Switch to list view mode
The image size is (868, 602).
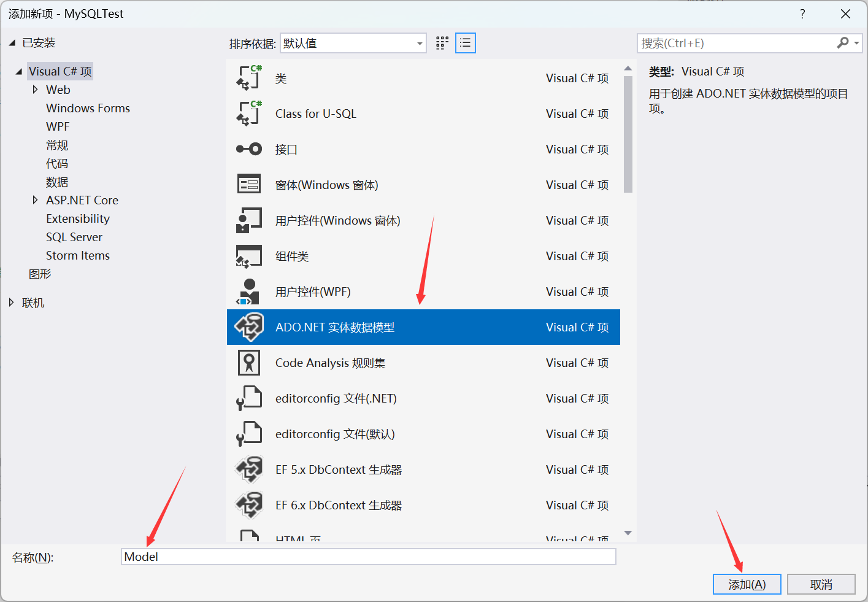pos(465,43)
